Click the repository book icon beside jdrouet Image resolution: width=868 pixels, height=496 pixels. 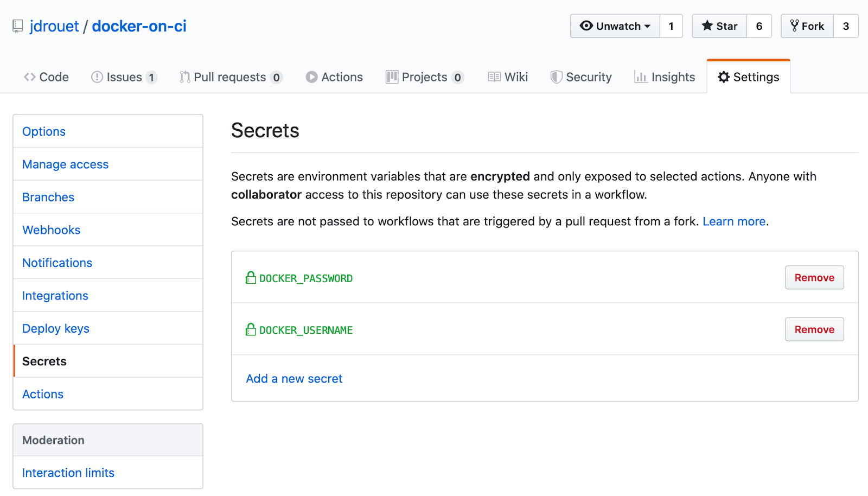point(18,26)
